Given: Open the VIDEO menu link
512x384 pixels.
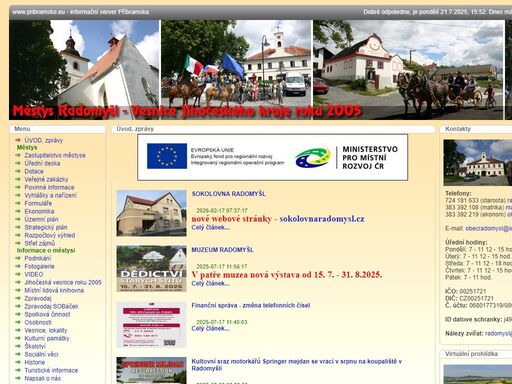Looking at the screenshot, I should coord(34,274).
